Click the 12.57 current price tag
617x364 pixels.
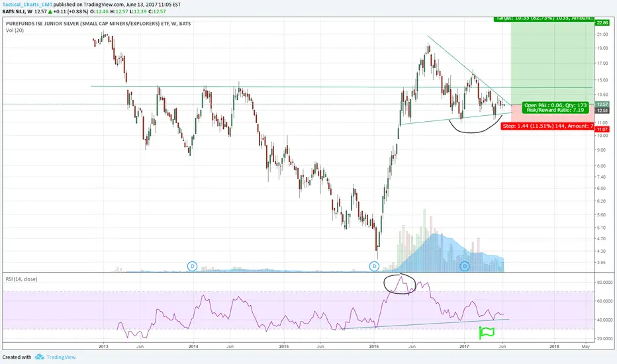click(602, 105)
